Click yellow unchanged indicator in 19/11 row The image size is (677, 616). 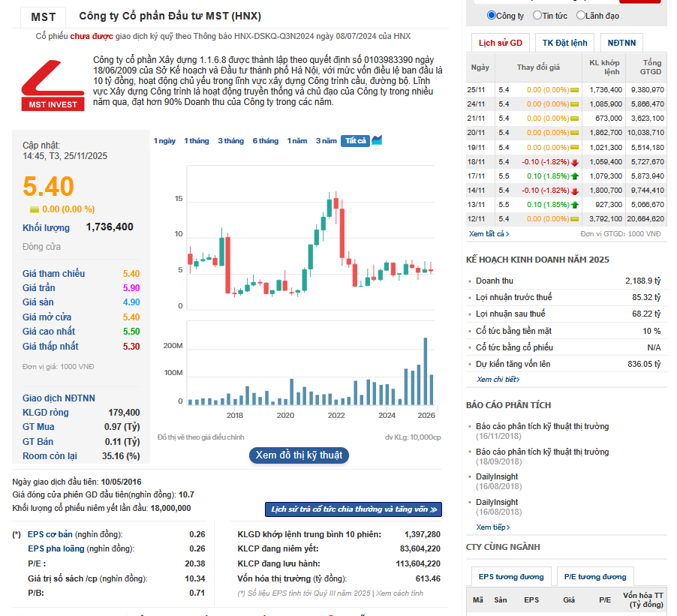click(575, 148)
